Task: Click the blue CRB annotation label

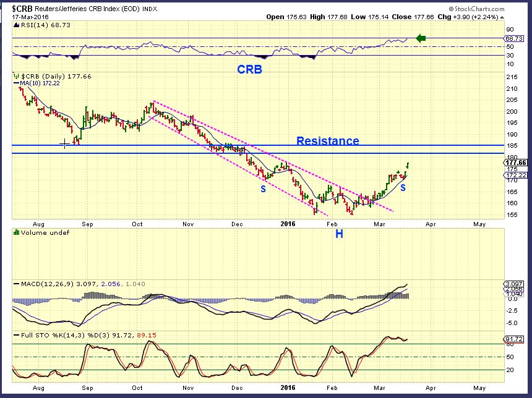Action: click(249, 69)
